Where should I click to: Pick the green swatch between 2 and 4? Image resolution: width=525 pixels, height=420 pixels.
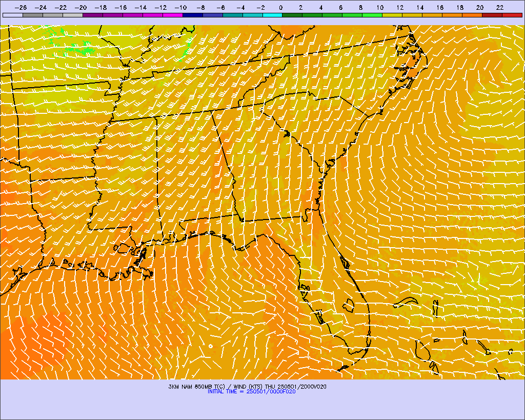pyautogui.click(x=312, y=15)
